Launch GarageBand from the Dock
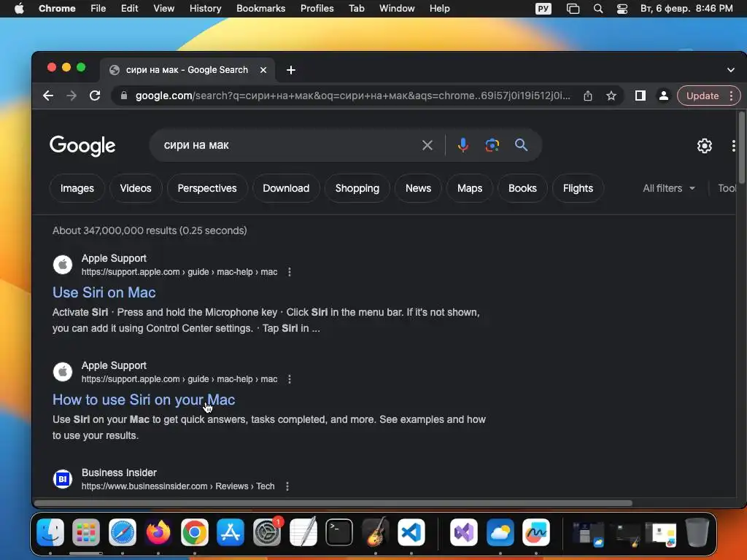The width and height of the screenshot is (747, 560). (376, 532)
